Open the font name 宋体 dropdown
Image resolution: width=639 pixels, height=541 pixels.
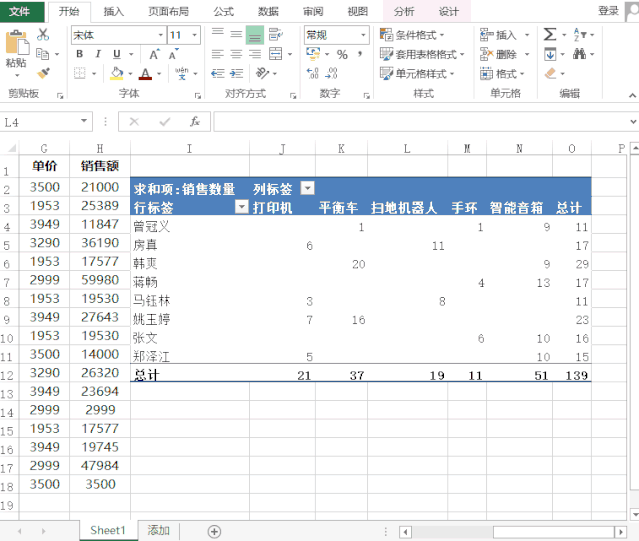(161, 35)
